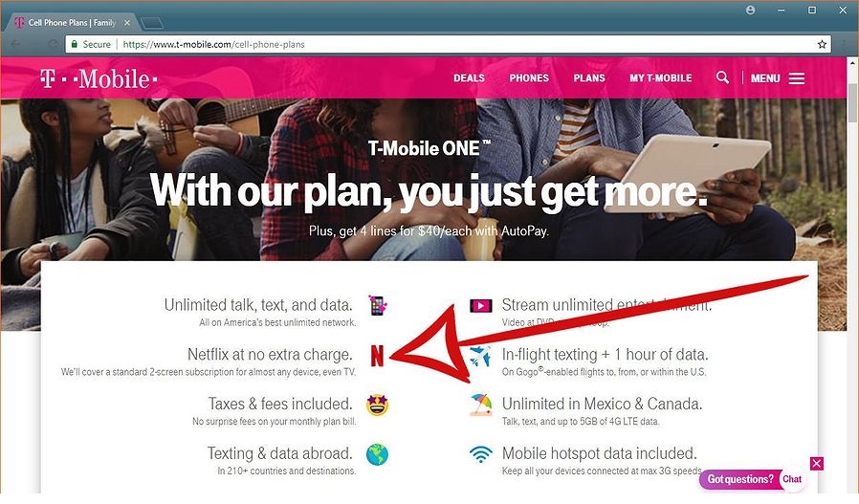
Task: Open the DEALS navigation item
Action: click(469, 78)
